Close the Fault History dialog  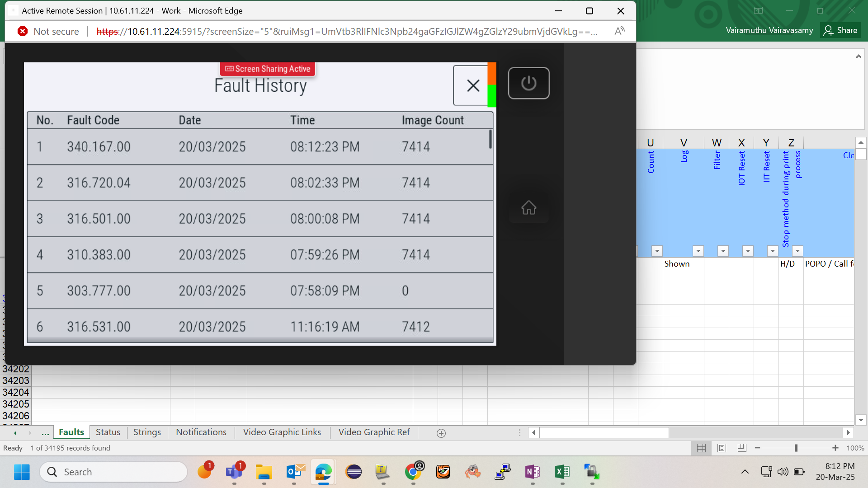point(473,85)
